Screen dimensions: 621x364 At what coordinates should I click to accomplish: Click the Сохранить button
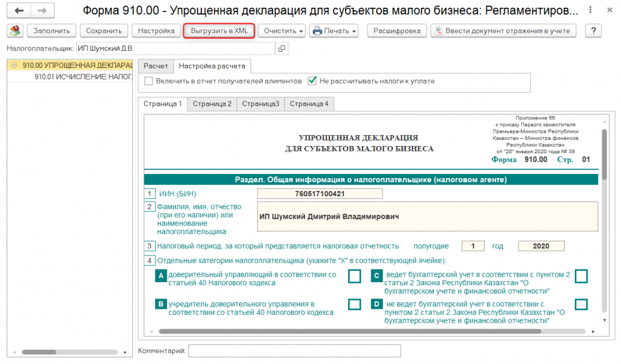tap(104, 31)
